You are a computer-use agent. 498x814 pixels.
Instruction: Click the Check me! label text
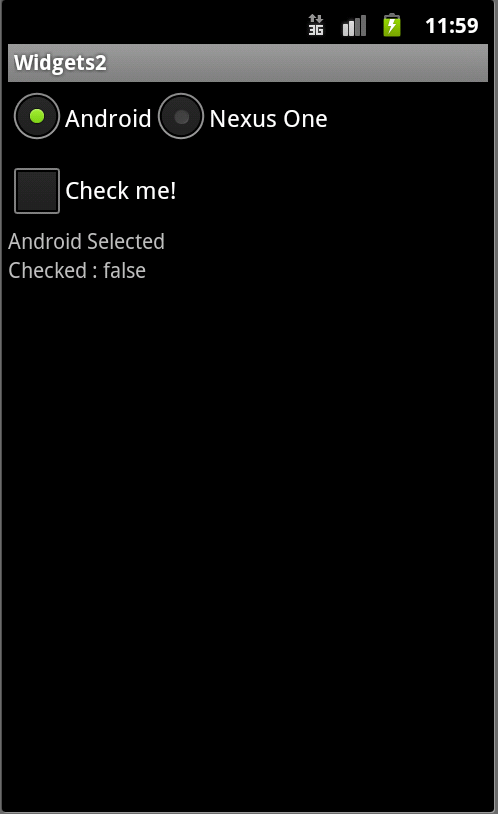(120, 191)
